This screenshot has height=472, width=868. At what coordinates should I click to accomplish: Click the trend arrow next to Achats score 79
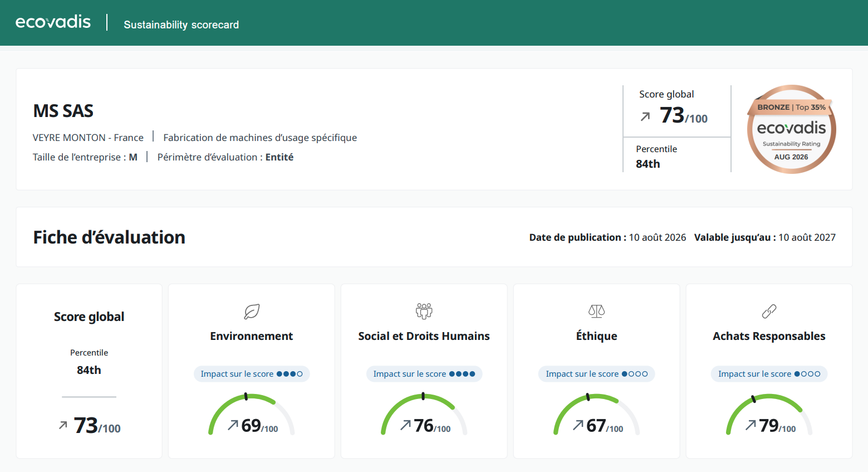point(751,425)
